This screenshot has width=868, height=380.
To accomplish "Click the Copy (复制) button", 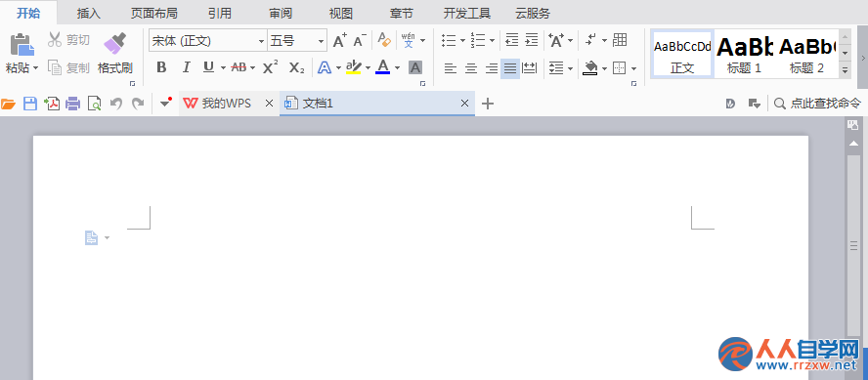I will 68,67.
